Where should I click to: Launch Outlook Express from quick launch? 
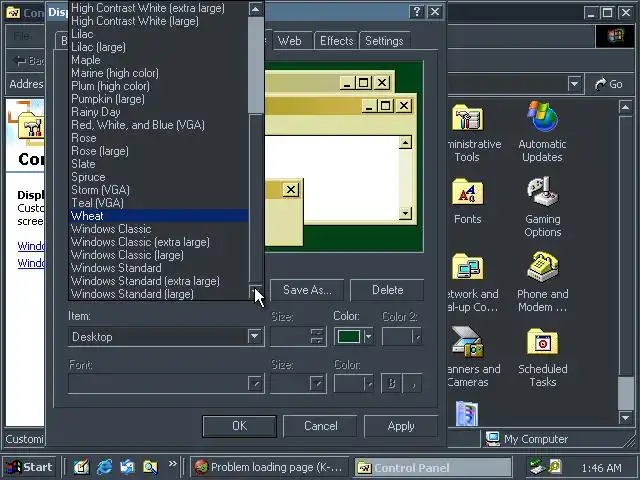127,467
